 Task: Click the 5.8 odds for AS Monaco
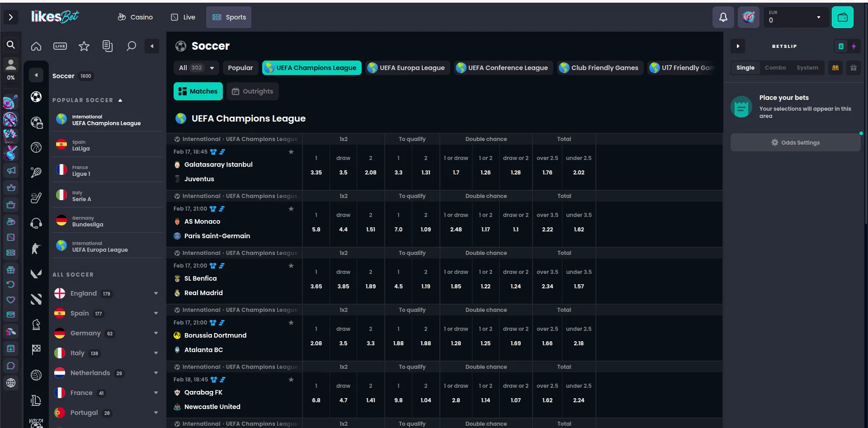316,224
